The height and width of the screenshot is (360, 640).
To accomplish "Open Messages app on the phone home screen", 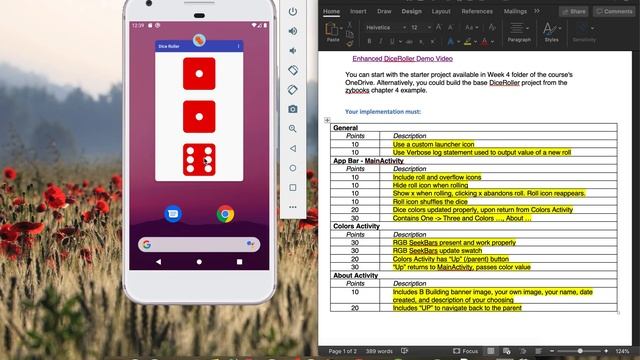I will [173, 214].
